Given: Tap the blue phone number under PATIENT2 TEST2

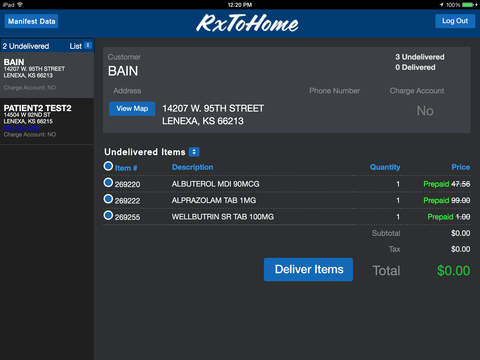Looking at the screenshot, I should click(x=22, y=128).
